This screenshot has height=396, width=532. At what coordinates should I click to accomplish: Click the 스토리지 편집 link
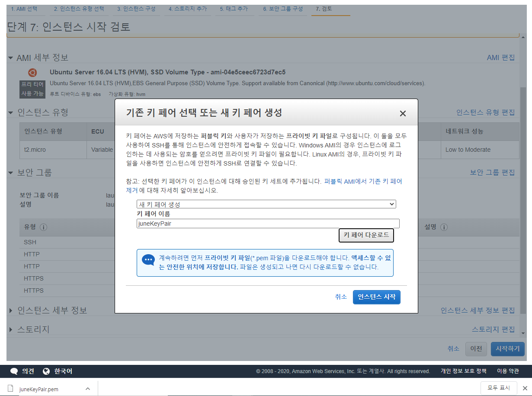[494, 329]
